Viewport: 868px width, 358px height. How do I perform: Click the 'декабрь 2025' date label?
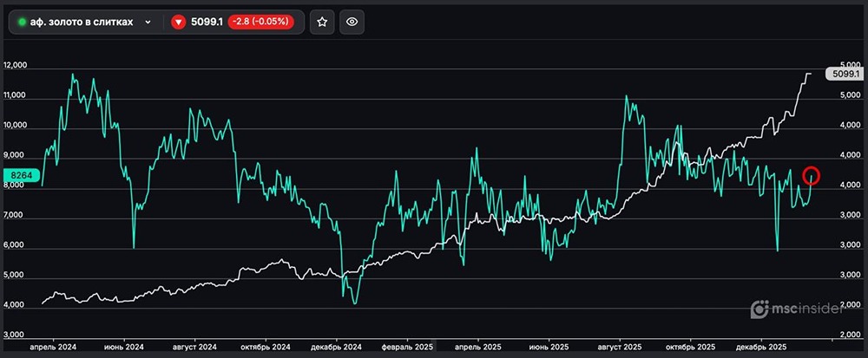(x=761, y=345)
